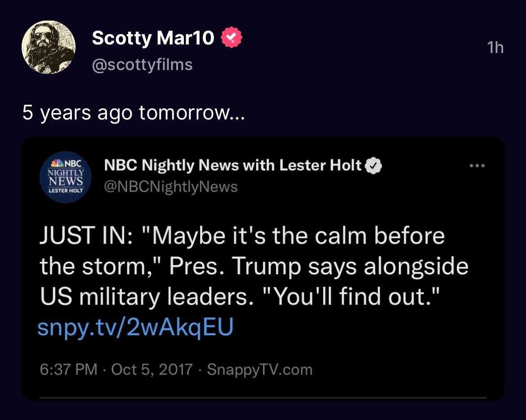Open the three-dot more options menu
The image size is (526, 420).
click(x=477, y=166)
